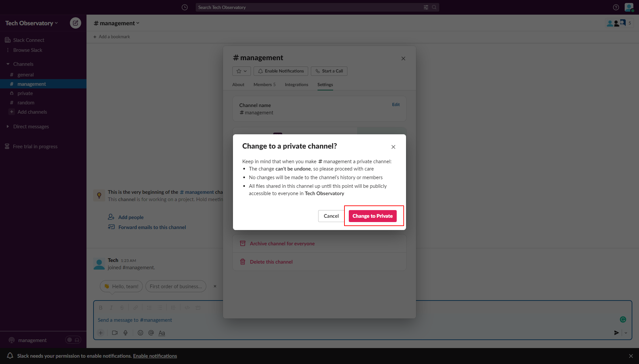Image resolution: width=639 pixels, height=364 pixels.
Task: Click the microphone record audio icon
Action: (125, 333)
